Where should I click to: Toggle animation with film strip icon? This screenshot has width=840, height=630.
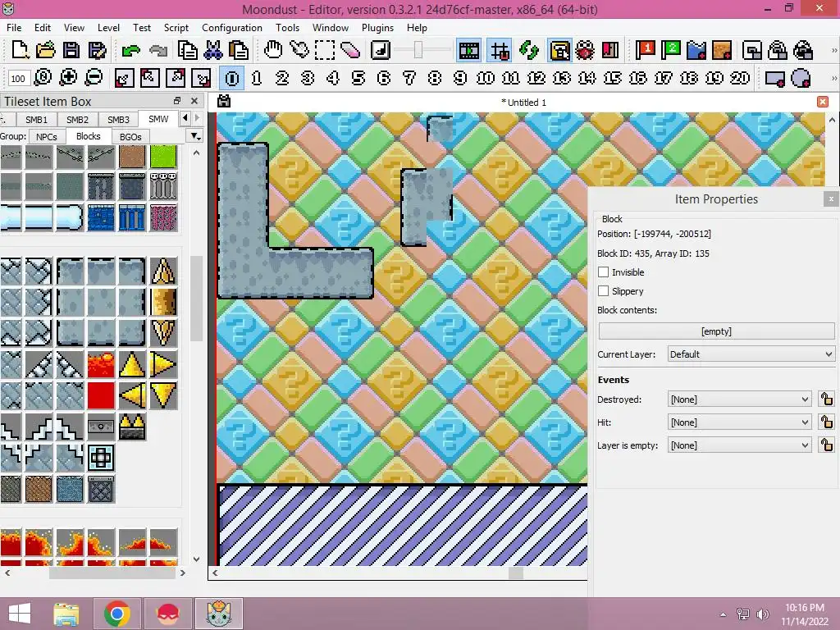[468, 51]
